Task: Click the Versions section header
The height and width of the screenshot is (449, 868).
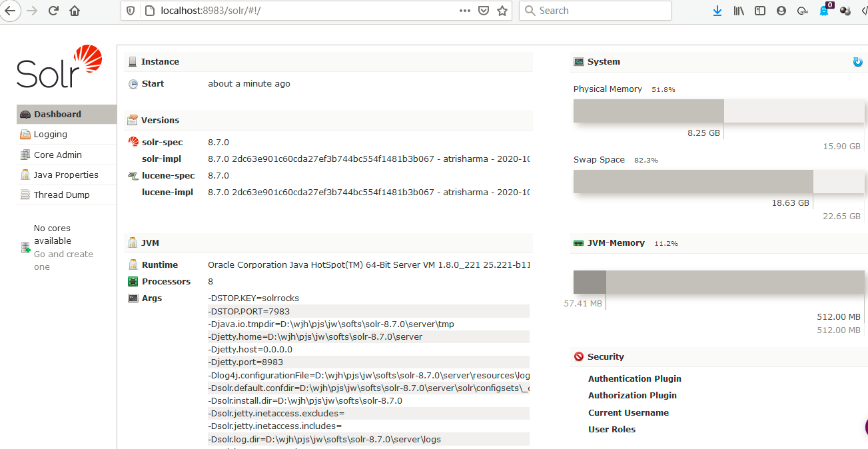Action: pyautogui.click(x=328, y=120)
